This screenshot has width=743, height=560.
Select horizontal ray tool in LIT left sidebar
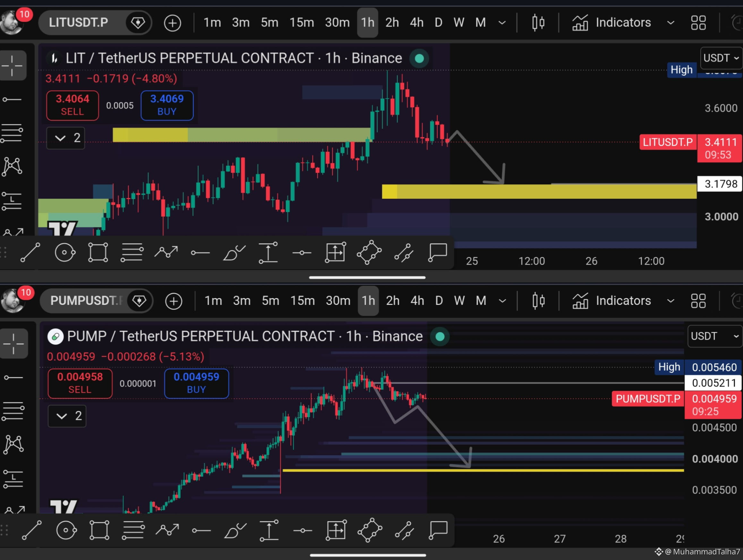click(x=12, y=100)
